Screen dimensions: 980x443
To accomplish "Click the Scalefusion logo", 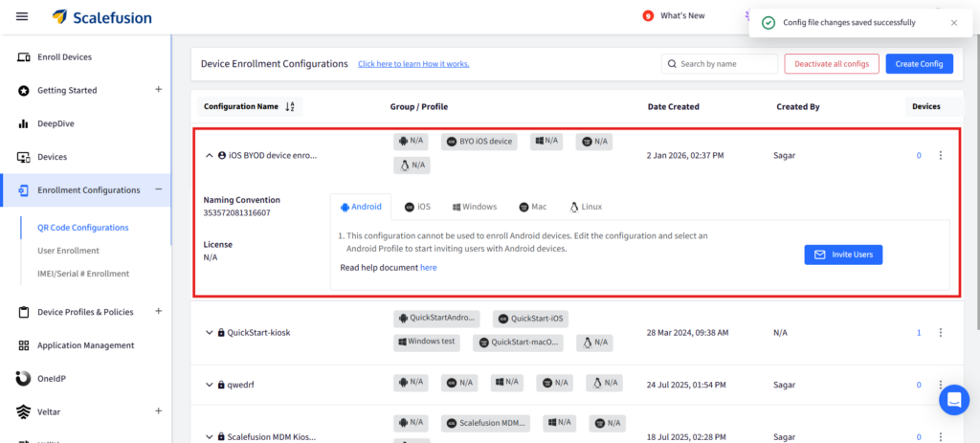I will pyautogui.click(x=101, y=17).
